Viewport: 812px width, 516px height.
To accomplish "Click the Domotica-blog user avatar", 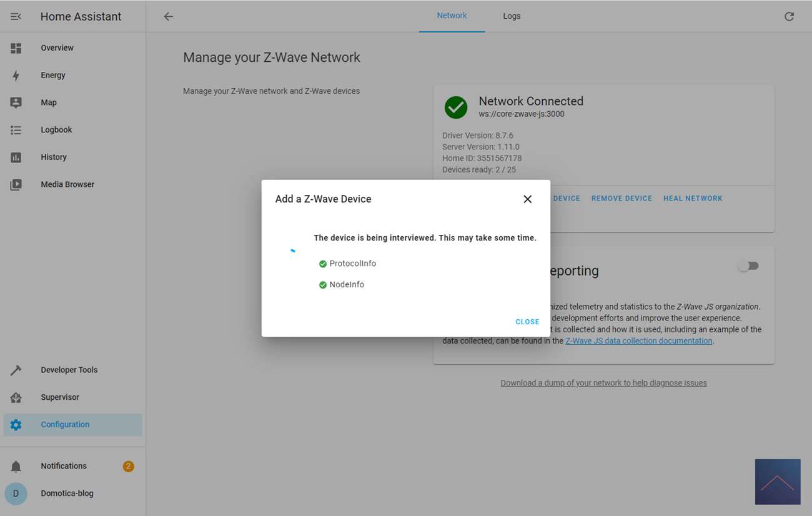I will click(x=16, y=494).
